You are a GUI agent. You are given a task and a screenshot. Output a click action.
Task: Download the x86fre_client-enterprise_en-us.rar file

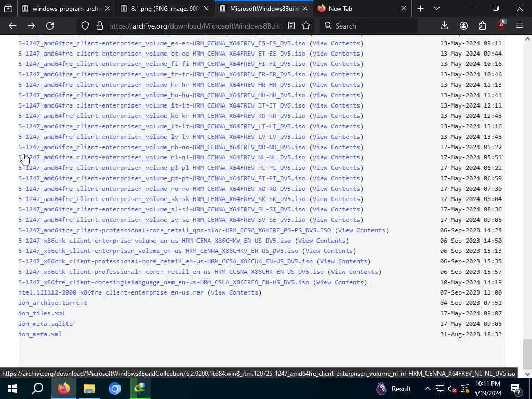coord(111,292)
